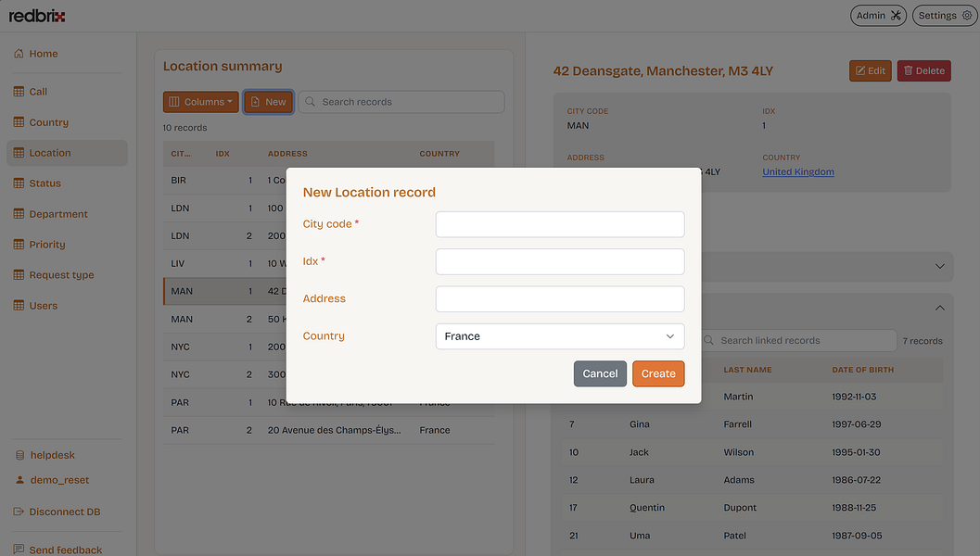Image resolution: width=980 pixels, height=556 pixels.
Task: Open the Status table
Action: [45, 183]
